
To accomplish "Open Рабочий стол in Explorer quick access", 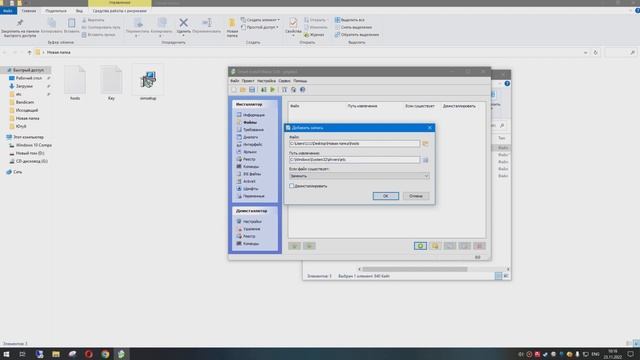I will coord(29,78).
